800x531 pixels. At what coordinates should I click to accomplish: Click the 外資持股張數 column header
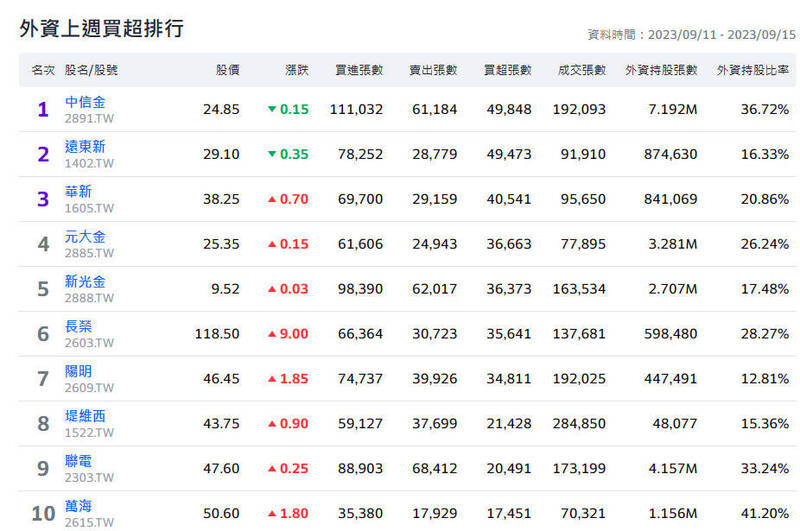(661, 70)
